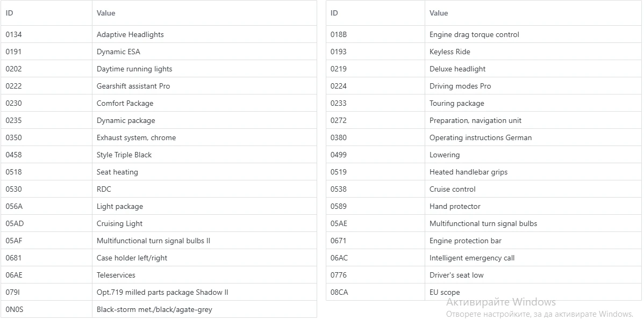The image size is (644, 327).
Task: Click the Keyless Ride value
Action: point(449,52)
